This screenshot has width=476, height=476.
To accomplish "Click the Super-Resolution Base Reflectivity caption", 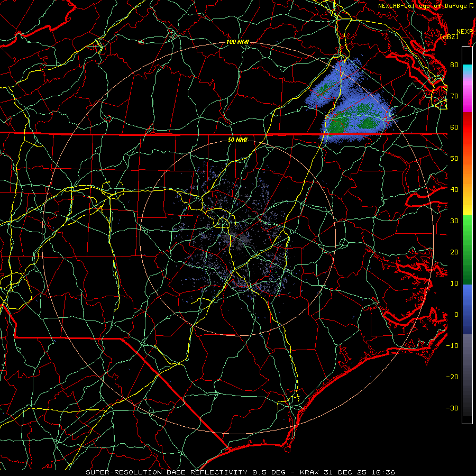I will (x=241, y=472).
